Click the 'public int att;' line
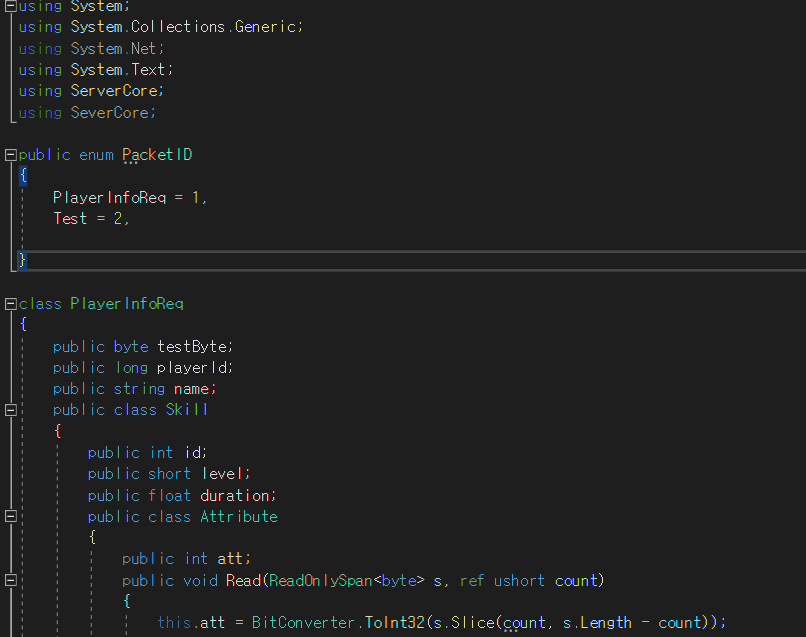This screenshot has height=637, width=806. pos(186,558)
